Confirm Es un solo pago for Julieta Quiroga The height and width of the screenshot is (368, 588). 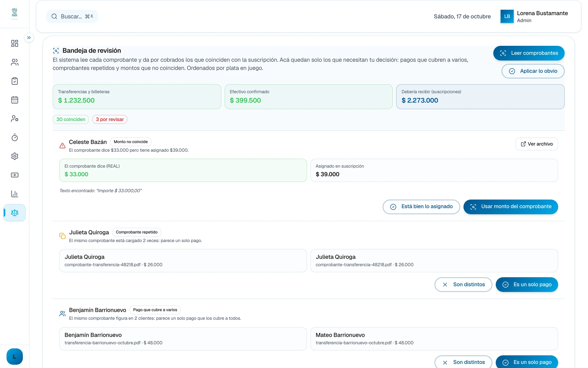tap(527, 285)
